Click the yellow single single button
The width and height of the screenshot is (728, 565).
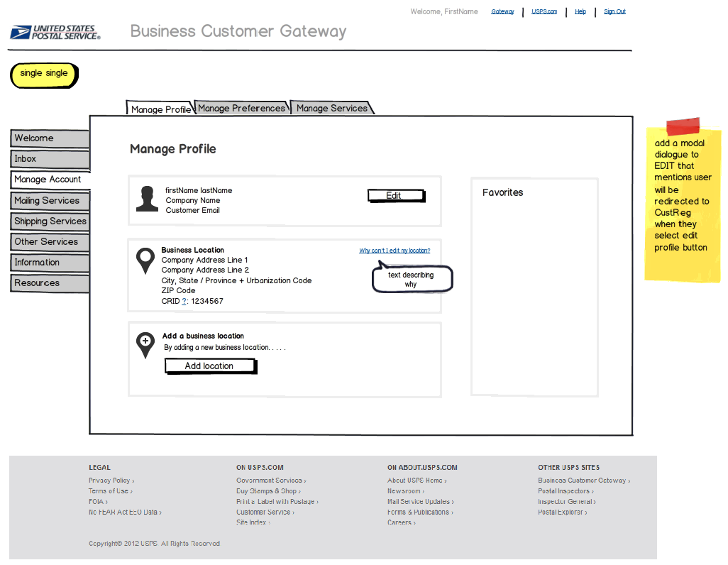pos(44,75)
